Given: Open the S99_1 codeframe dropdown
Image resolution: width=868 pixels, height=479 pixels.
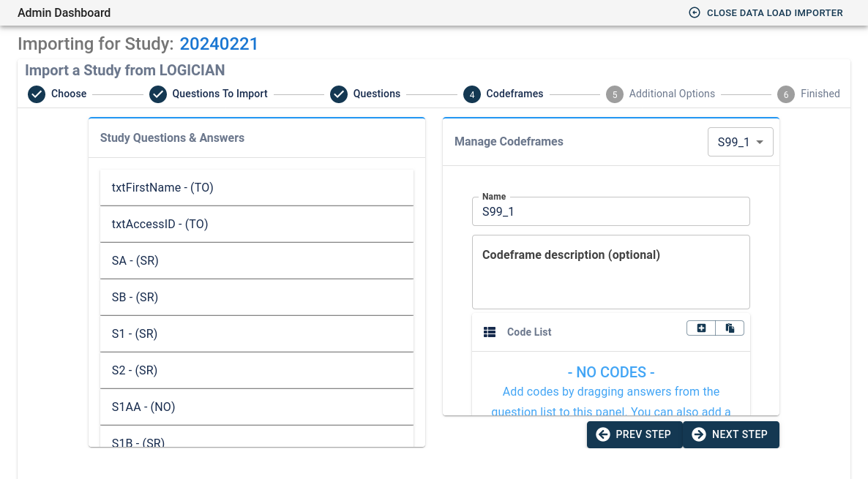Looking at the screenshot, I should click(740, 143).
